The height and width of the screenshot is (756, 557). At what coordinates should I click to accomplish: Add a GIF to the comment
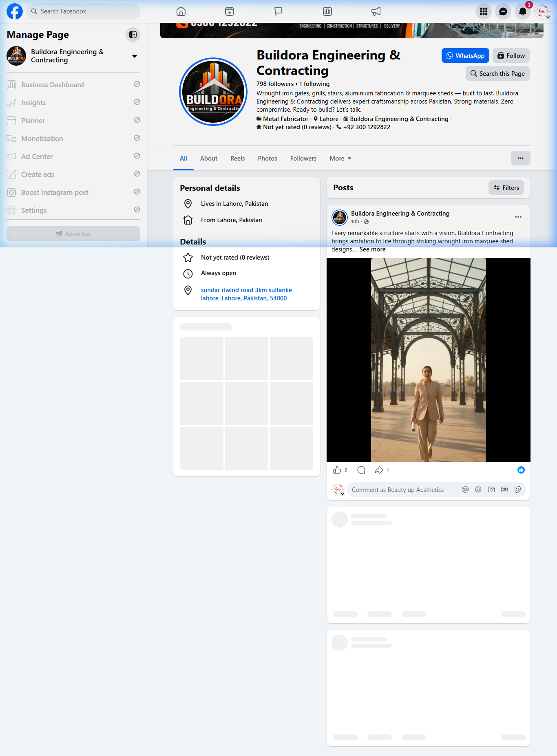[504, 489]
